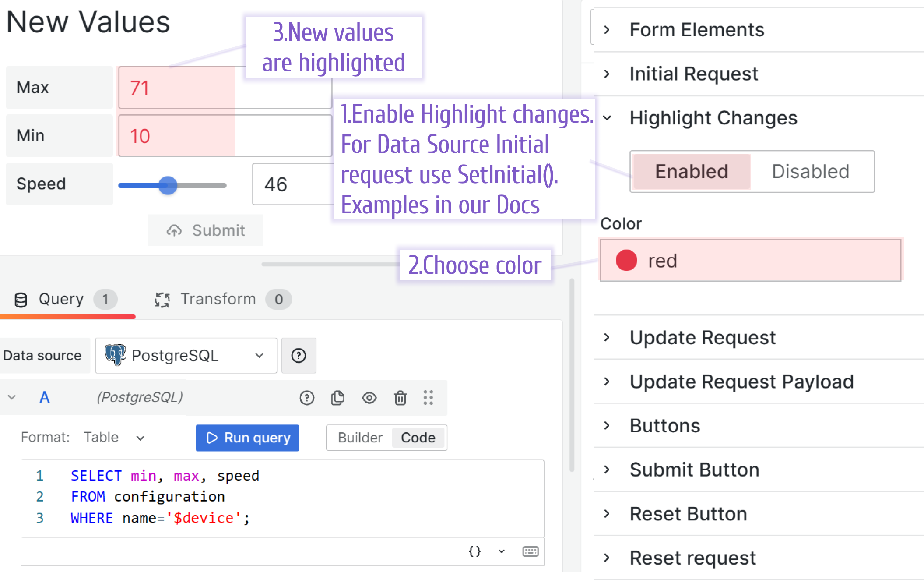Open the PostgreSQL data source help icon
The image size is (924, 583).
click(299, 356)
